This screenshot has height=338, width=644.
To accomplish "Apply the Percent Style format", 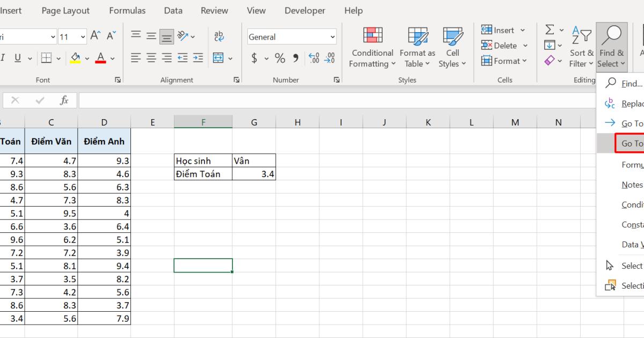I will pos(280,59).
